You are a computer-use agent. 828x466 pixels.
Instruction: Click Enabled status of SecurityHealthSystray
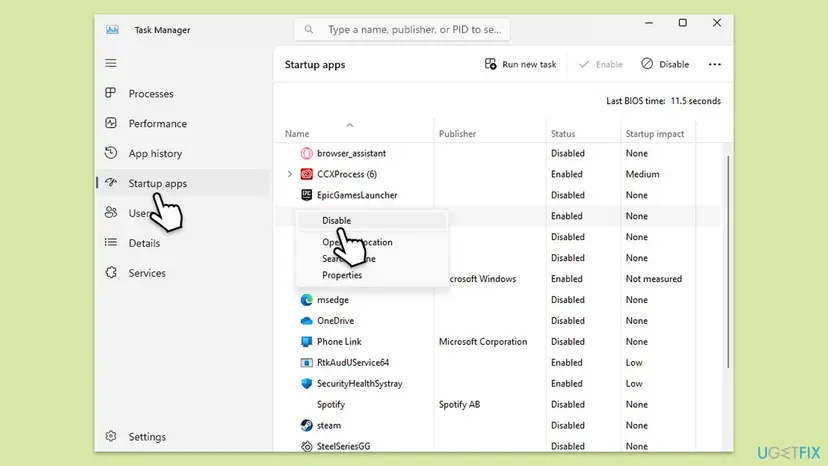[x=567, y=384]
